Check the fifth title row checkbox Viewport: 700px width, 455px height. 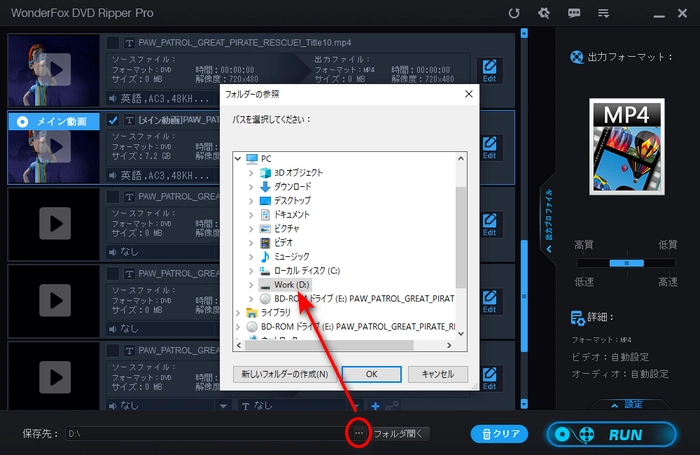(x=112, y=351)
